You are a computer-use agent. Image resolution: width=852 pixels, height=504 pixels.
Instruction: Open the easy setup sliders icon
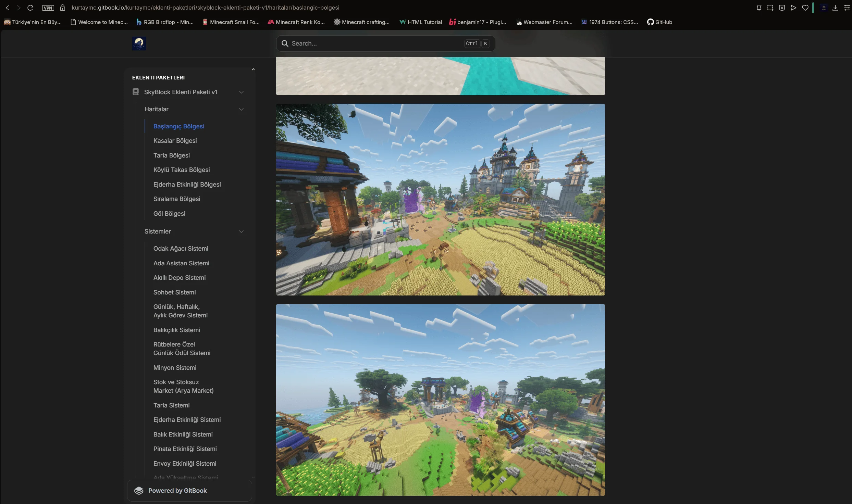(x=847, y=8)
